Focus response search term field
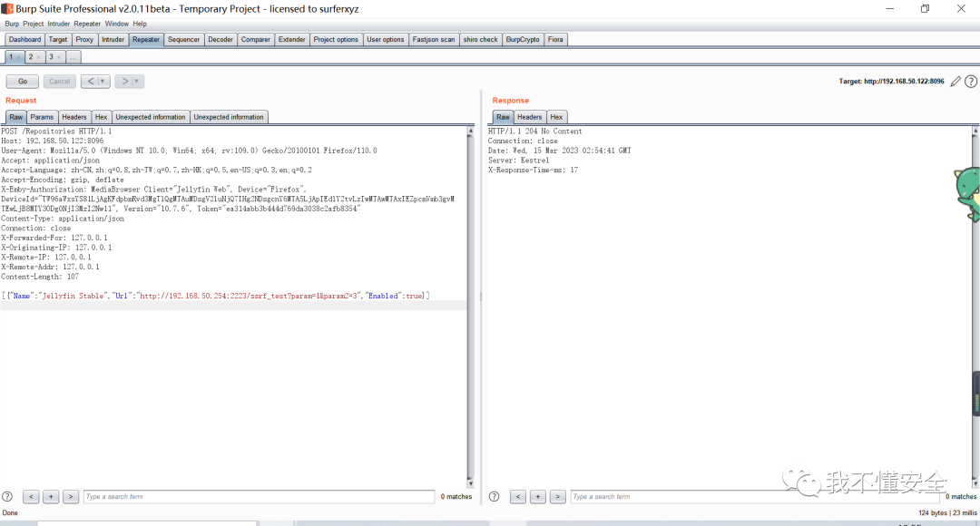The width and height of the screenshot is (980, 526). click(x=755, y=497)
